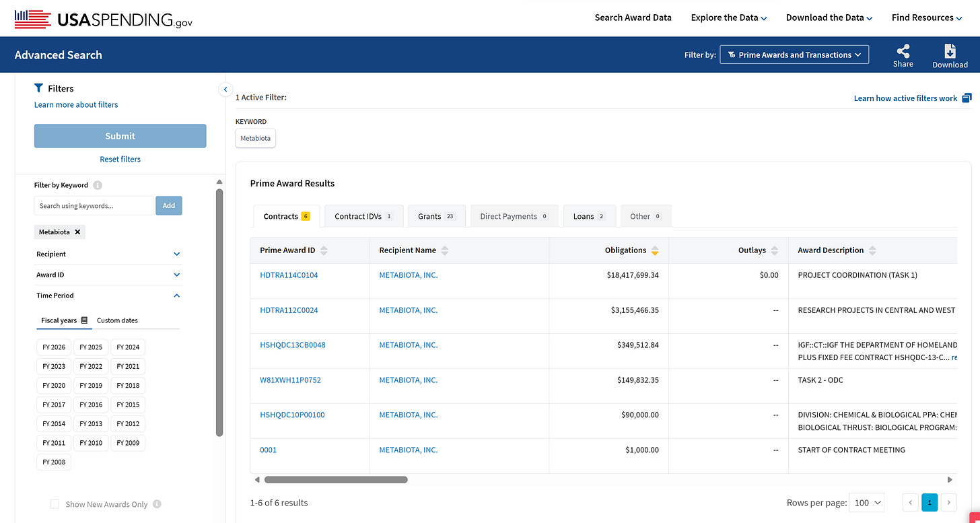Expand the Award ID filter section
This screenshot has width=980, height=523.
[108, 275]
